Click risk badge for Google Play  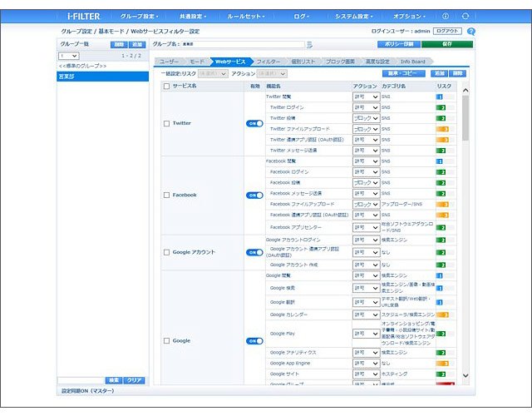(x=441, y=334)
